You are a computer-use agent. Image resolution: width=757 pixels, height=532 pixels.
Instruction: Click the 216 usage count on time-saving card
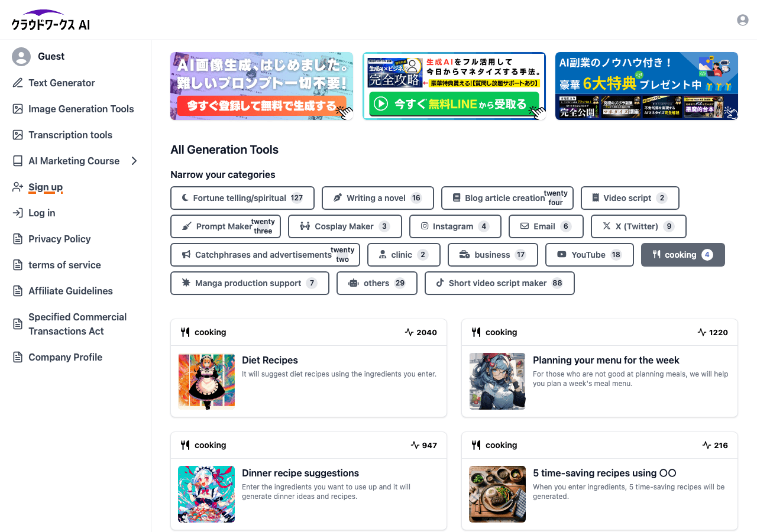pos(715,445)
